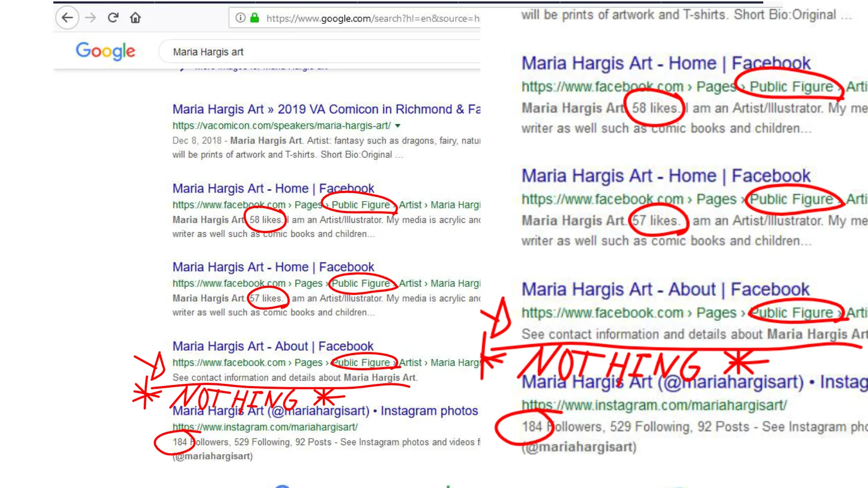In the enlarged copy, open the 57-likes Facebook Home title
Image resolution: width=868 pixels, height=488 pixels.
[666, 176]
